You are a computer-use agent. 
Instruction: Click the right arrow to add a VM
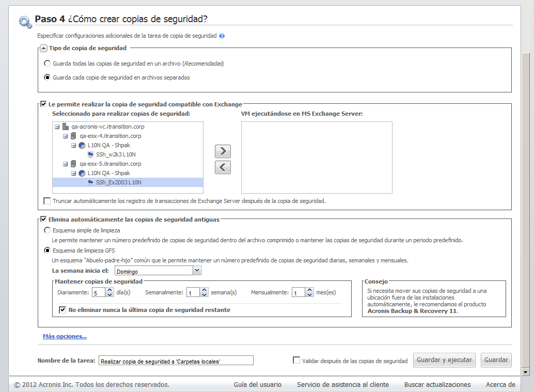pyautogui.click(x=222, y=151)
